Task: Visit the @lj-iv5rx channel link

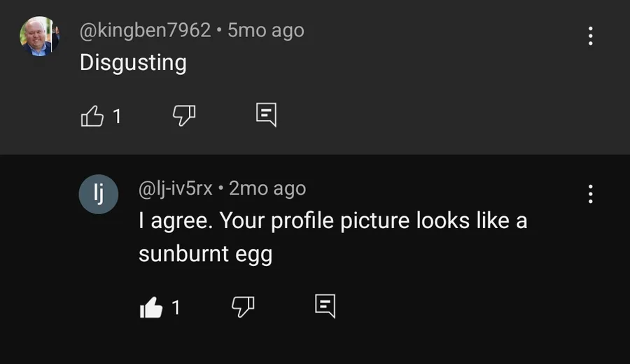Action: point(175,188)
